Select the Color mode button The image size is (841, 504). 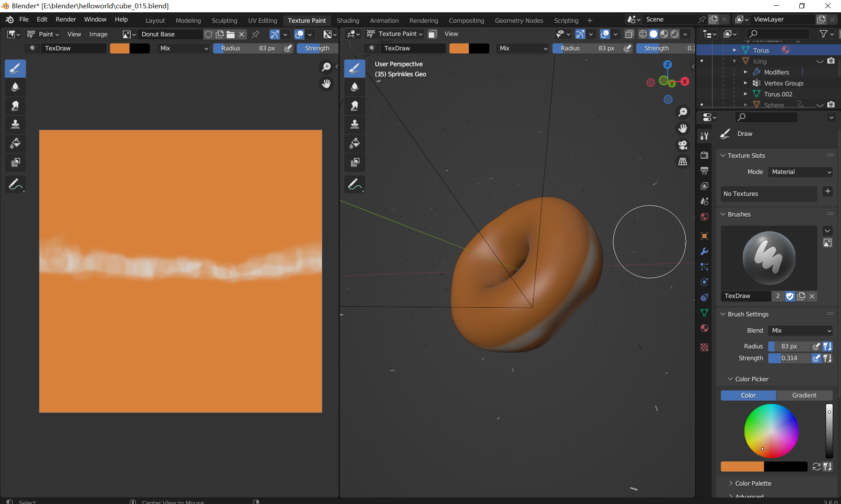tap(748, 395)
